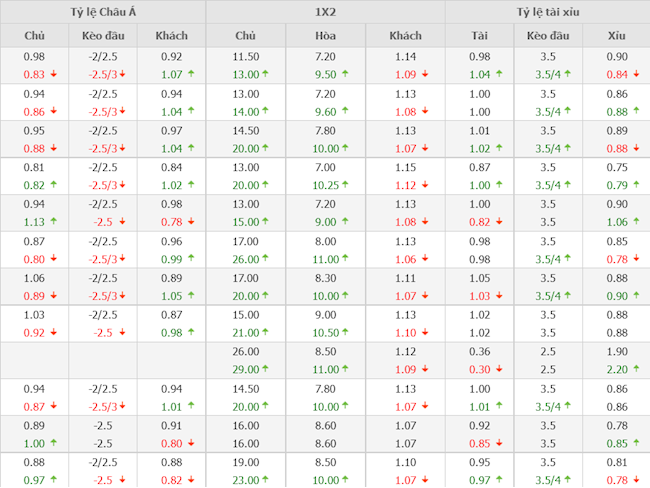This screenshot has width=650, height=488.
Task: Click the Hòa column header
Action: [325, 36]
